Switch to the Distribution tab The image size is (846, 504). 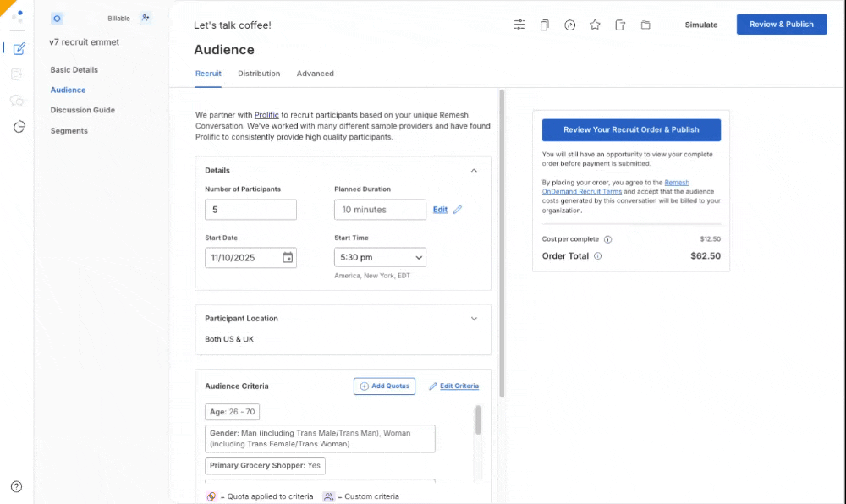coord(259,74)
